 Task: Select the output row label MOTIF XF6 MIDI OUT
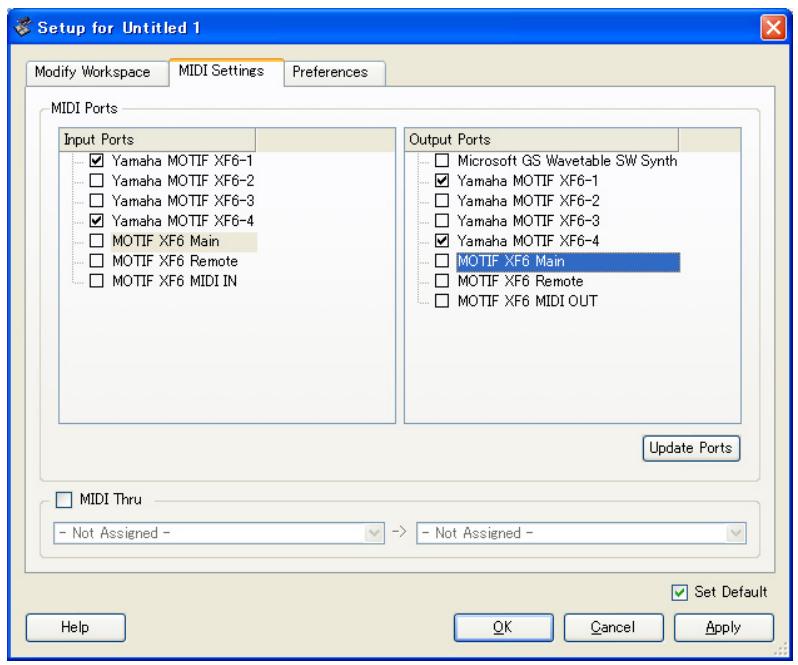[527, 301]
